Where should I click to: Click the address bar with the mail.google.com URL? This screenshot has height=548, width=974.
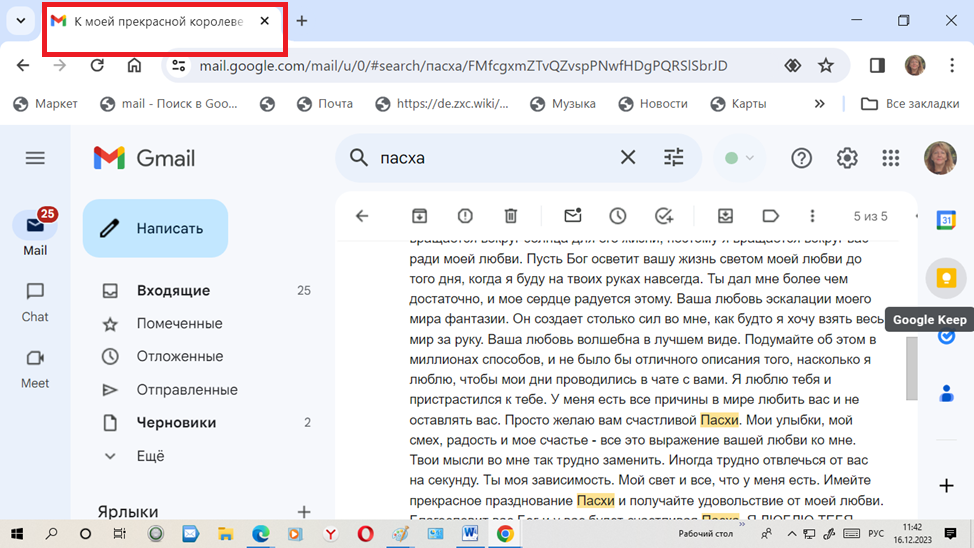point(463,65)
